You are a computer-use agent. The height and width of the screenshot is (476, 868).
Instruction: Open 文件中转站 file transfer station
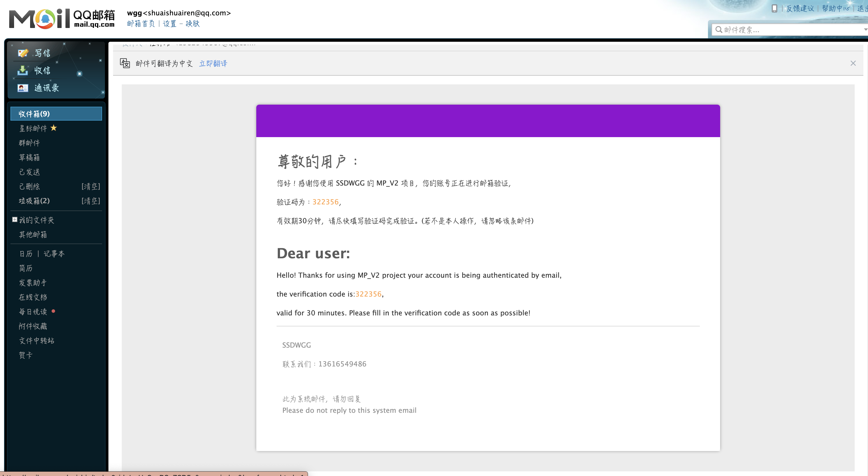[37, 341]
